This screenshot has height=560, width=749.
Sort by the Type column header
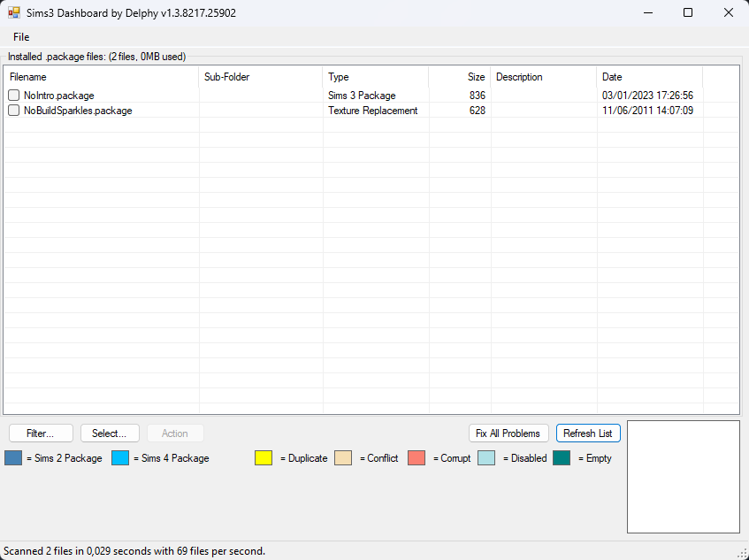[376, 77]
